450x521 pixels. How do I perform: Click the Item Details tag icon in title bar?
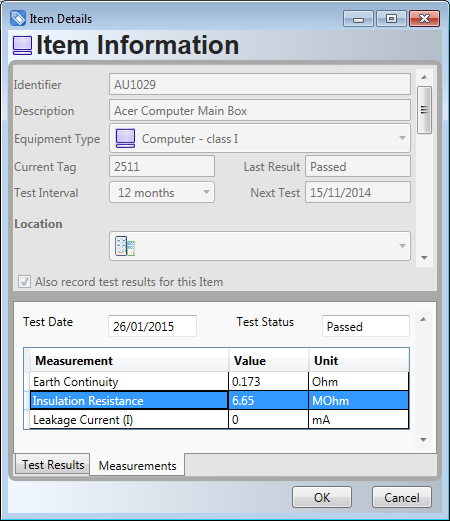pos(17,18)
